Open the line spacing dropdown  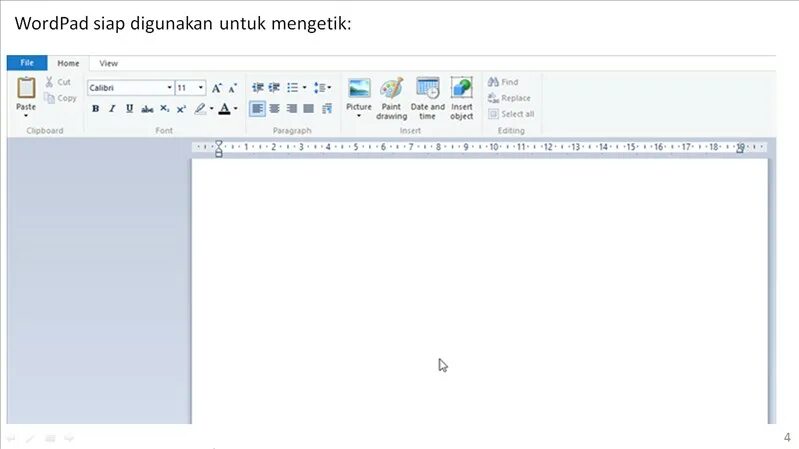(323, 88)
